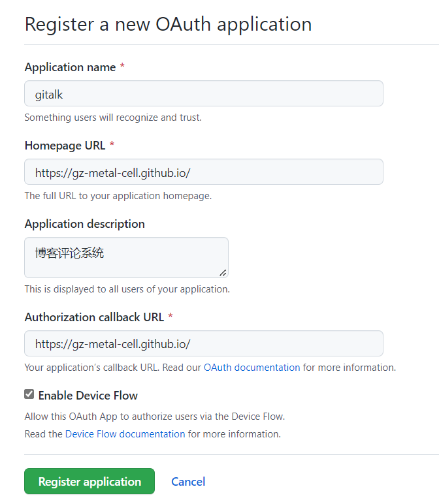Click 'The full URL to your application homepage.' hint
This screenshot has width=439, height=504.
click(118, 196)
